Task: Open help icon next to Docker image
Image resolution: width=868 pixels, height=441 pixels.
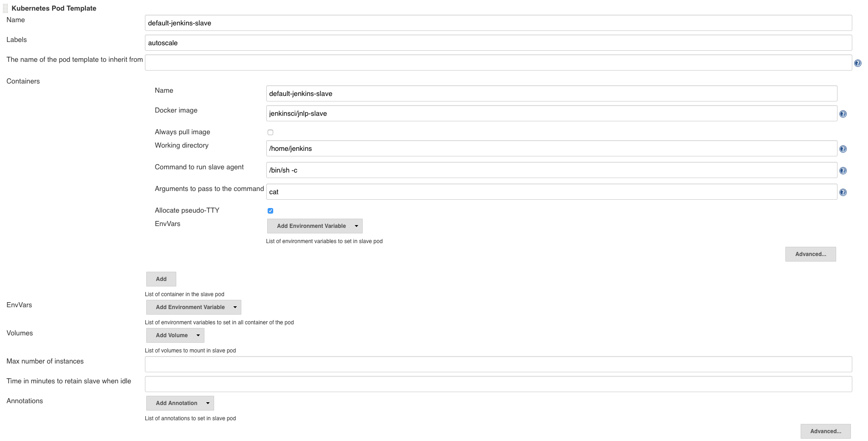Action: point(843,114)
